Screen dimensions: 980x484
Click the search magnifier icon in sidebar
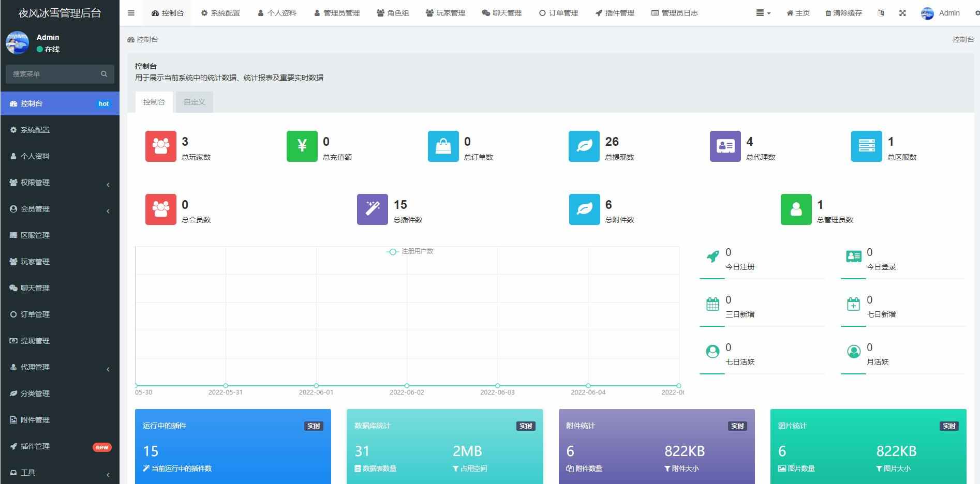coord(104,74)
